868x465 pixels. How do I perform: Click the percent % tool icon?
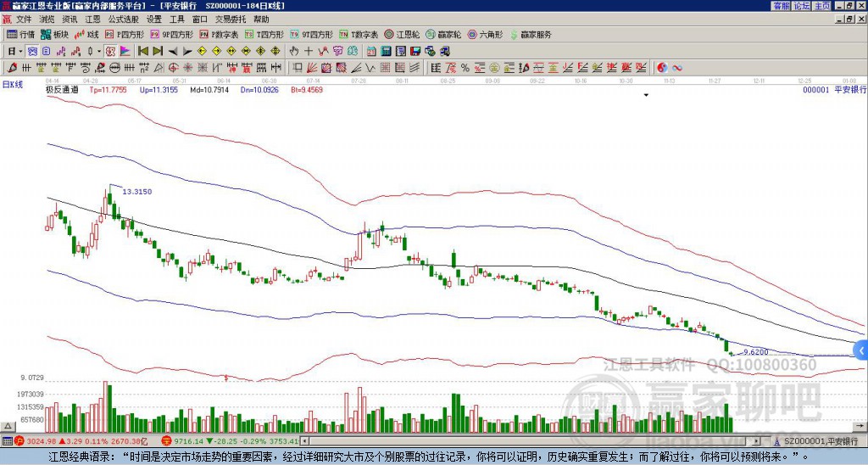tap(465, 68)
